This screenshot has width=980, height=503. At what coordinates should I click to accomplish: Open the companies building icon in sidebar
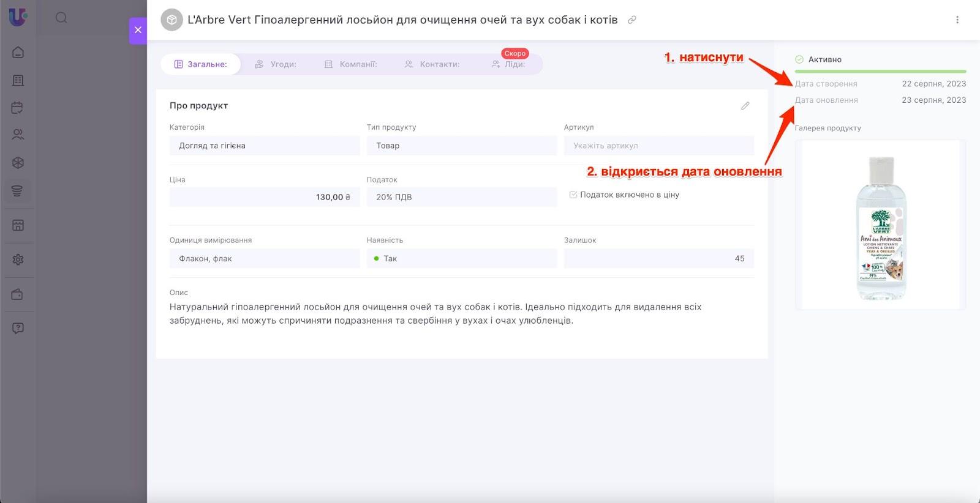18,80
